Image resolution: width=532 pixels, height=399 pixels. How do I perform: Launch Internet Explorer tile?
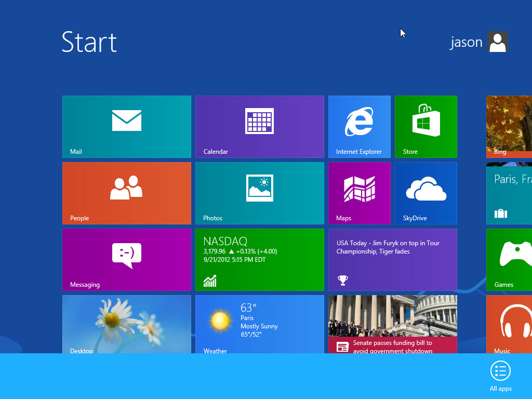(360, 127)
